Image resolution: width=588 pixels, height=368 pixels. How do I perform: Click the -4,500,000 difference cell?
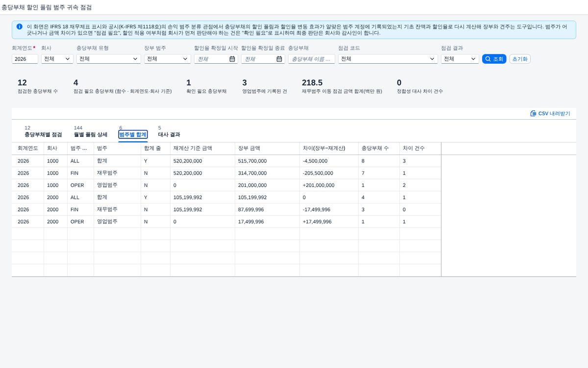329,161
